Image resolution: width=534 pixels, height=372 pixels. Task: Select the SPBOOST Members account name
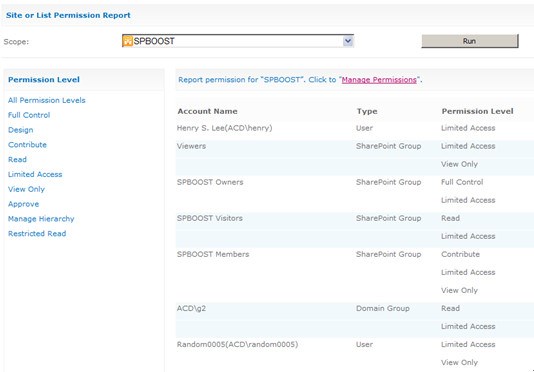tap(213, 254)
